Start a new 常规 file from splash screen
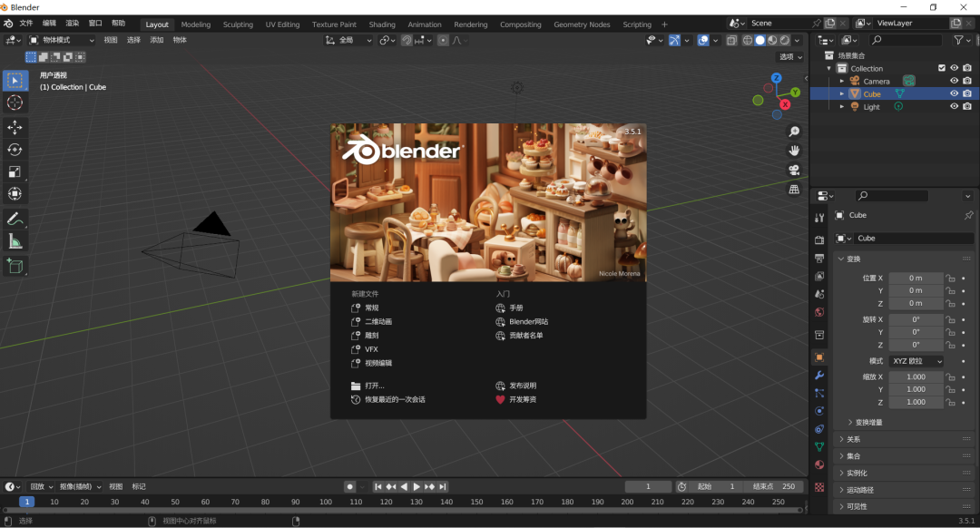 372,308
